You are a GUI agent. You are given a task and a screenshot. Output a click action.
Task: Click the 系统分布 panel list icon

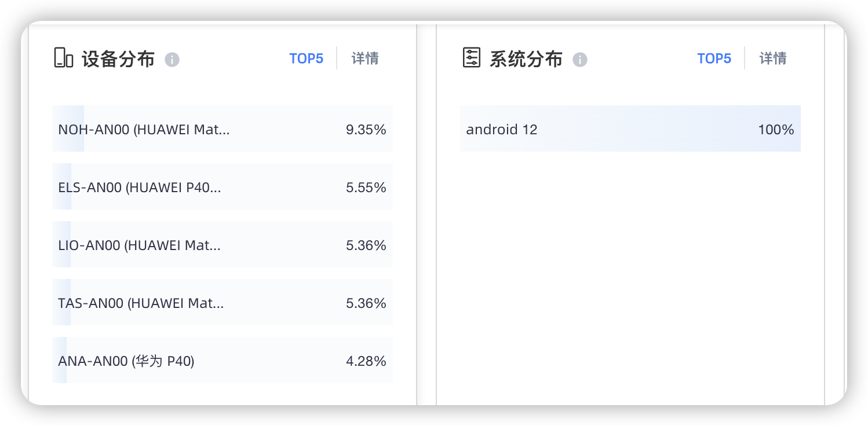(x=472, y=58)
